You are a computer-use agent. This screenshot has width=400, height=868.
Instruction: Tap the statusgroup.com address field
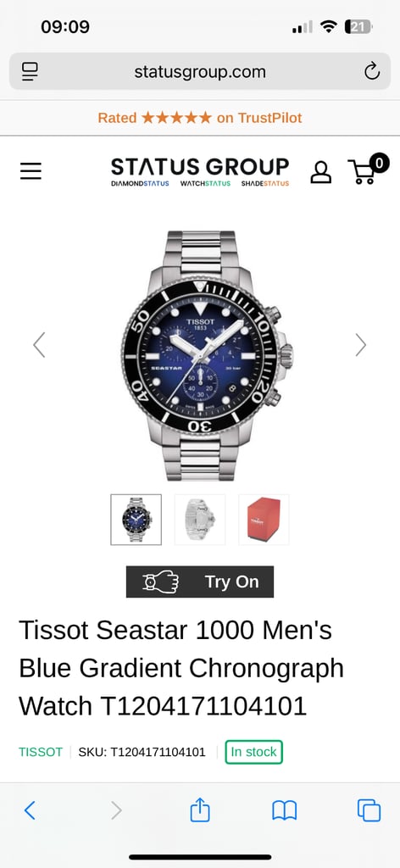click(200, 71)
